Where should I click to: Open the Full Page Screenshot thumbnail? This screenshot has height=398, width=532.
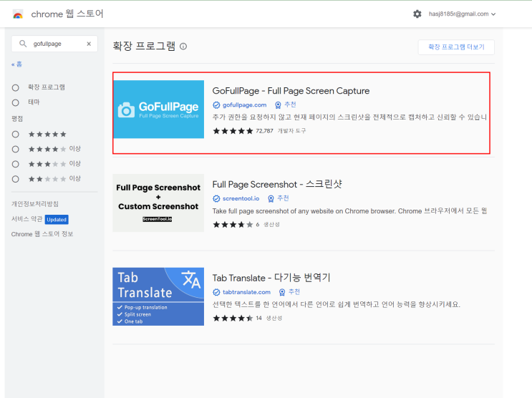click(x=158, y=203)
